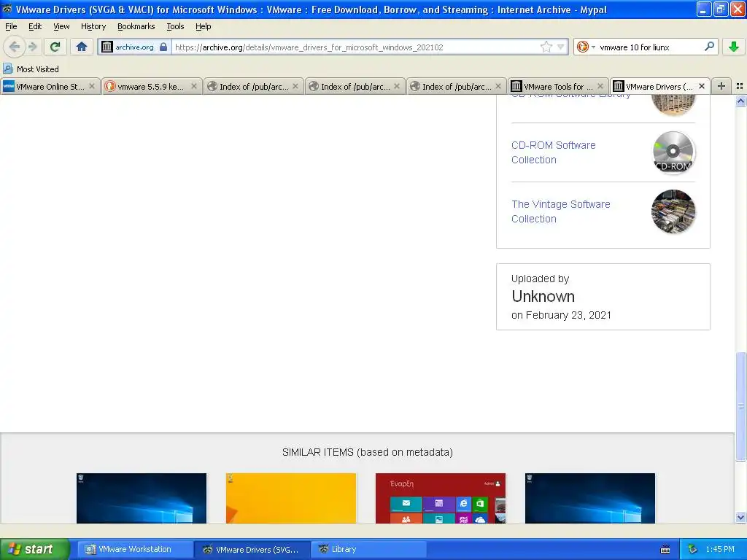Click the Forward arrow button

point(32,47)
